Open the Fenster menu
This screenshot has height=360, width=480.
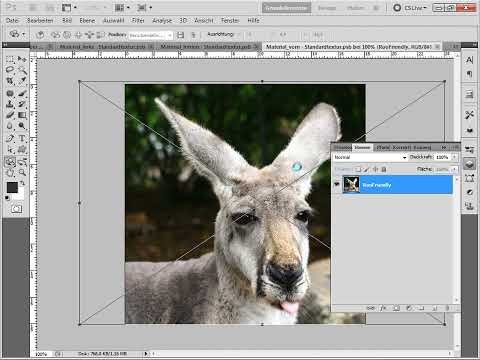230,20
